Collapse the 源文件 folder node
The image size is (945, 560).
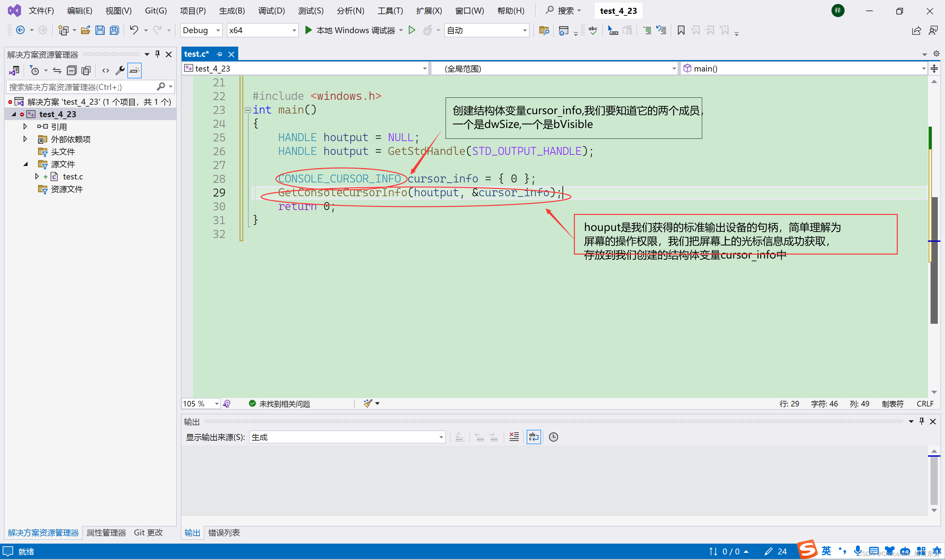(x=25, y=164)
